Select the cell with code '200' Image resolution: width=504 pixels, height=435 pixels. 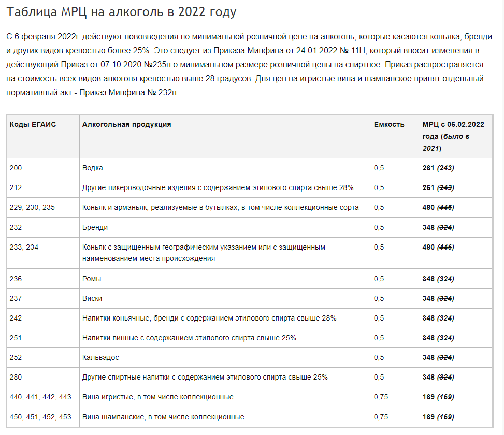click(x=43, y=168)
